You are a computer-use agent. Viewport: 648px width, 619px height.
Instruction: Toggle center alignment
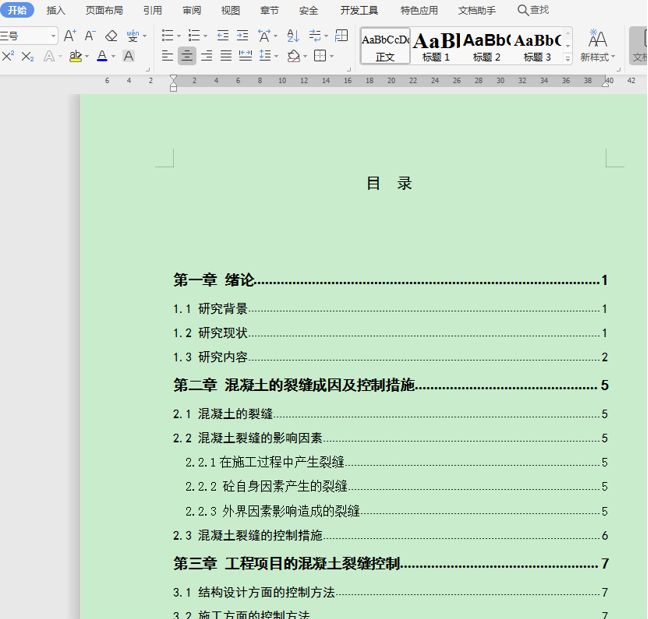tap(187, 56)
